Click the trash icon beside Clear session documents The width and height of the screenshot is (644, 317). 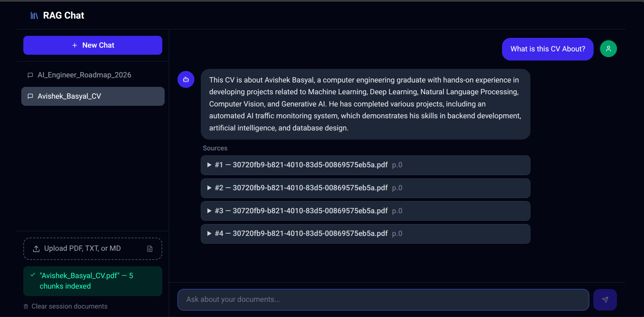pos(26,307)
